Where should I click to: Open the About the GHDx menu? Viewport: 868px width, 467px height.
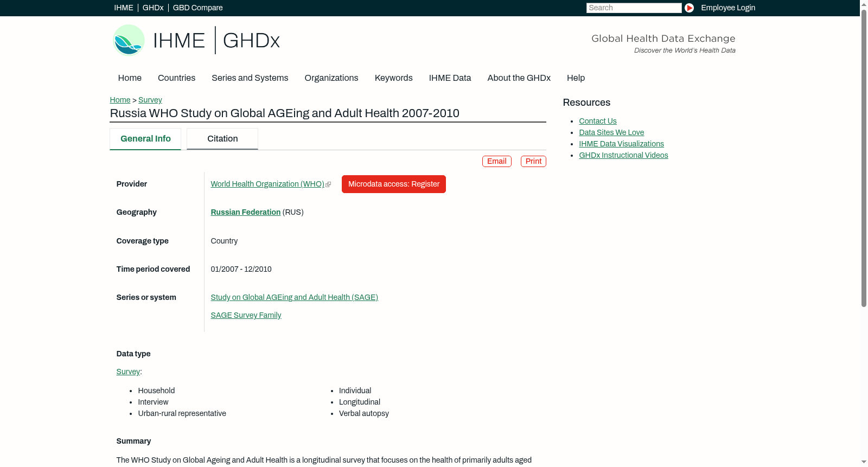coord(519,78)
